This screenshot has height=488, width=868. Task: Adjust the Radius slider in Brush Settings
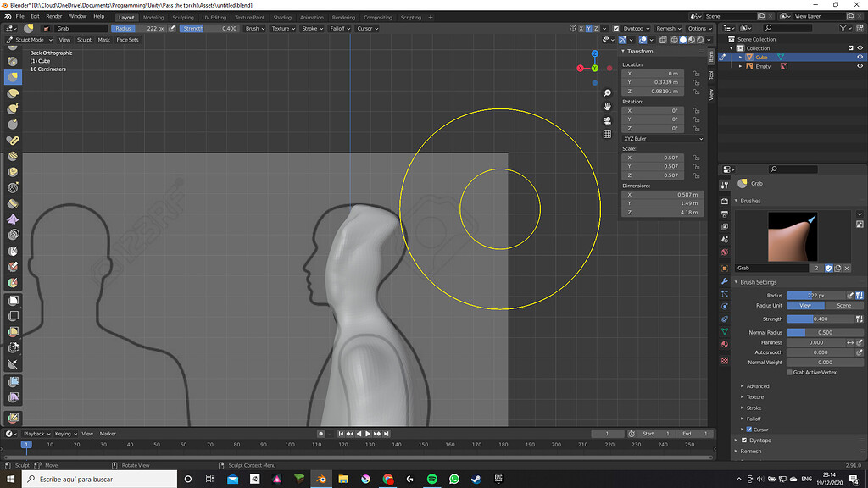(816, 296)
